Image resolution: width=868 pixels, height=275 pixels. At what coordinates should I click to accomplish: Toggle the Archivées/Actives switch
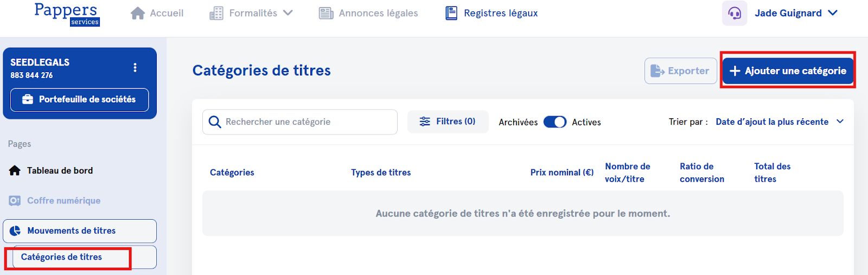(554, 122)
